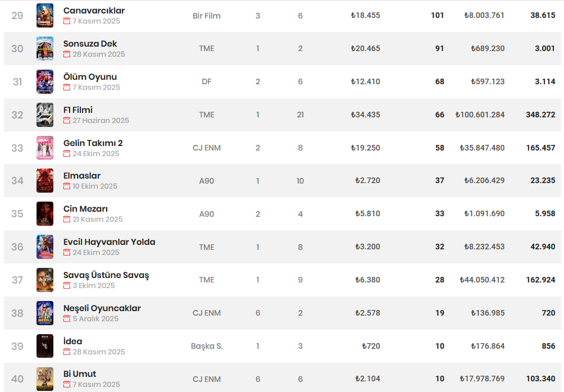The image size is (564, 392).
Task: Click the Cin Mezarı title link
Action: click(x=85, y=209)
